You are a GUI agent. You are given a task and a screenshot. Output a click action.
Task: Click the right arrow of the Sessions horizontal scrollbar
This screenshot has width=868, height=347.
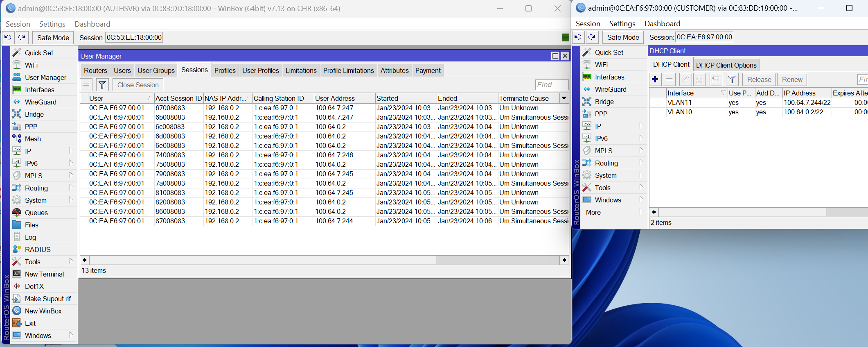564,260
